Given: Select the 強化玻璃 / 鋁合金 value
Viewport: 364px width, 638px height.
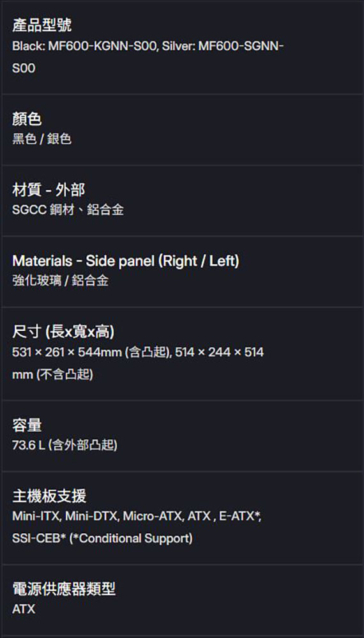Looking at the screenshot, I should coord(60,281).
